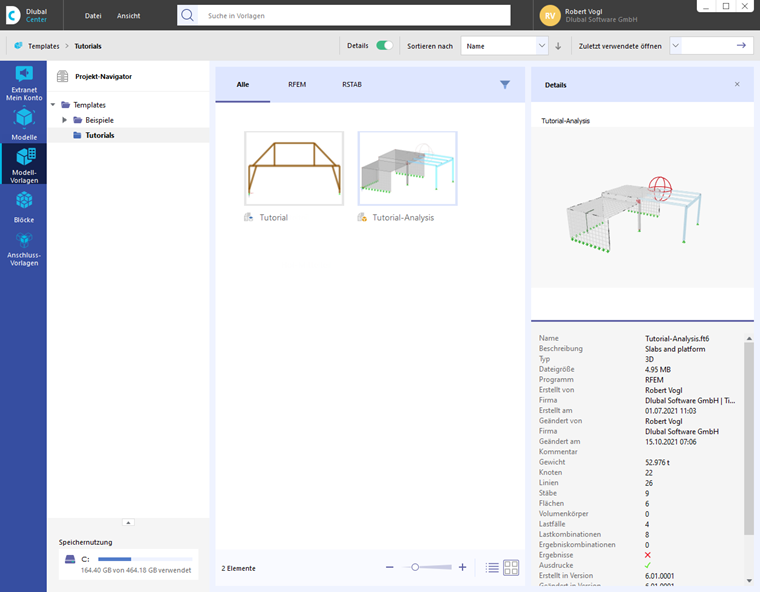Click the 15.10.2021 07:06 date value
Image resolution: width=760 pixels, height=592 pixels.
670,442
